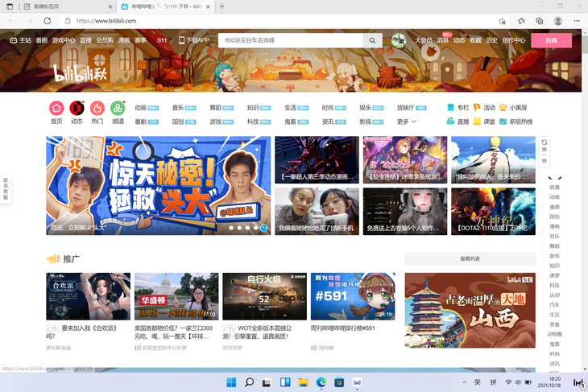Image resolution: width=588 pixels, height=392 pixels.
Task: Jump to 科技 in right side navigation
Action: 554,285
